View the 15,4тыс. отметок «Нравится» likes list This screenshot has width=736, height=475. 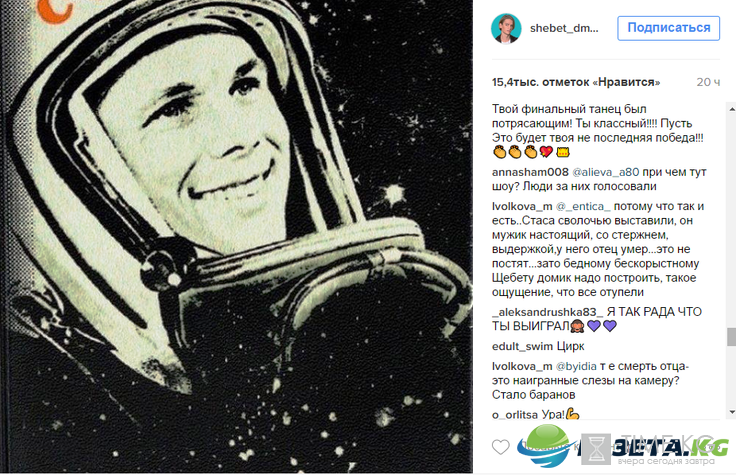[575, 82]
